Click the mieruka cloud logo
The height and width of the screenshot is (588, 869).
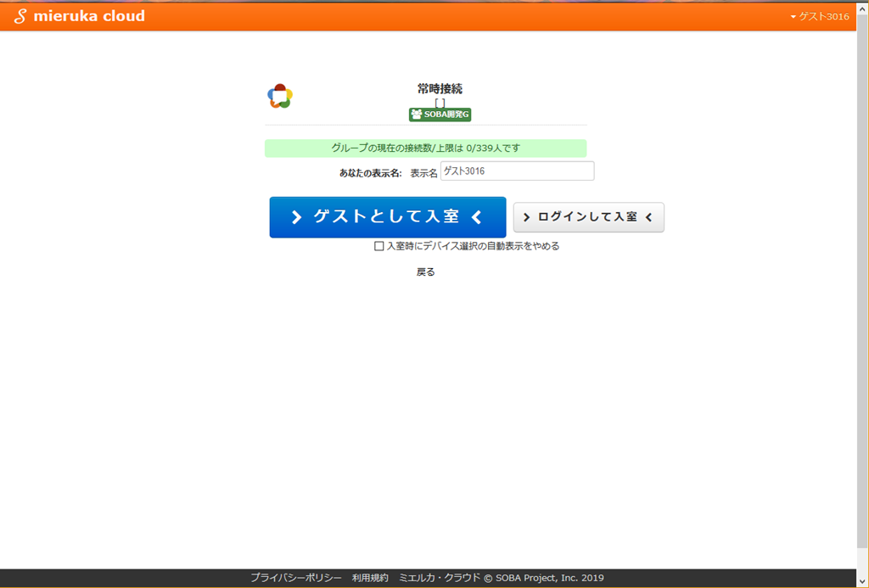pyautogui.click(x=79, y=16)
